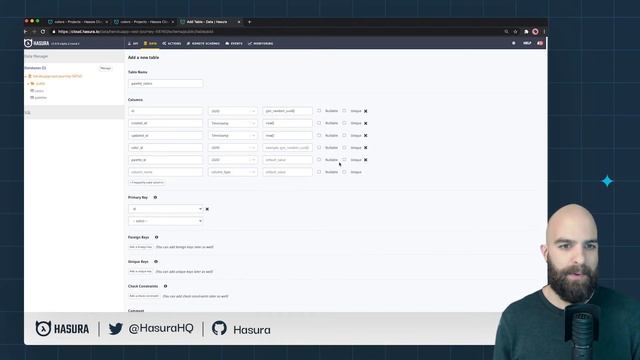Open a new browser tab with plus icon

pyautogui.click(x=249, y=22)
